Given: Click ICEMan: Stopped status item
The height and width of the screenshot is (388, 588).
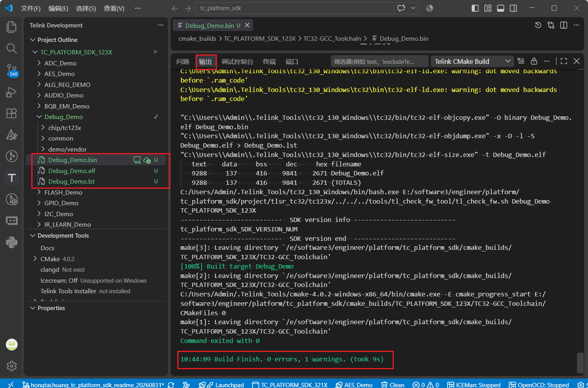Looking at the screenshot, I should tap(474, 385).
